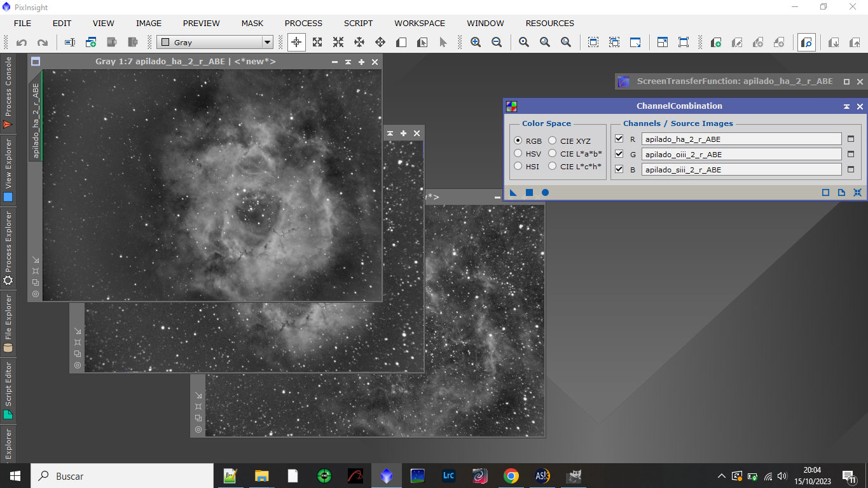
Task: Click the R channel source image field
Action: [741, 139]
